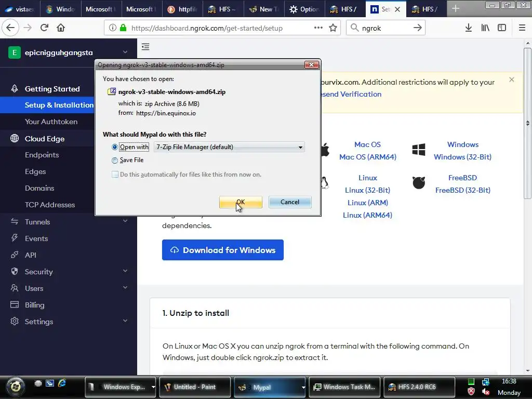532x399 pixels.
Task: Collapse the ngrok sidebar with the toggle icon
Action: click(145, 47)
